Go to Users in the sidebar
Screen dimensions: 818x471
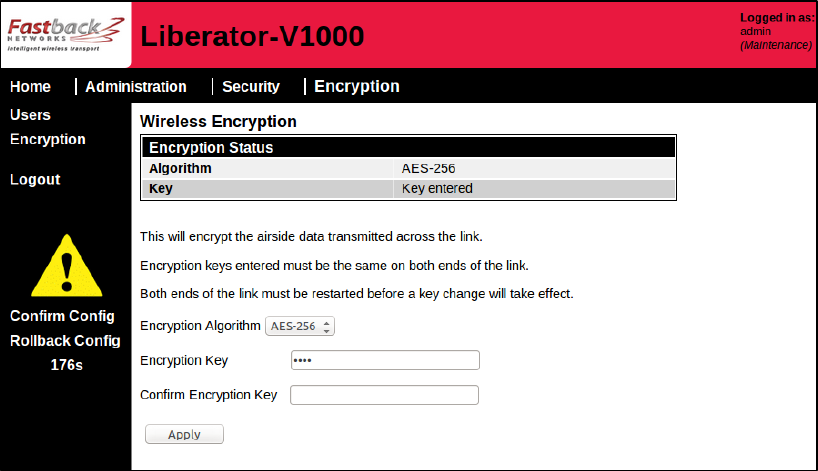30,115
